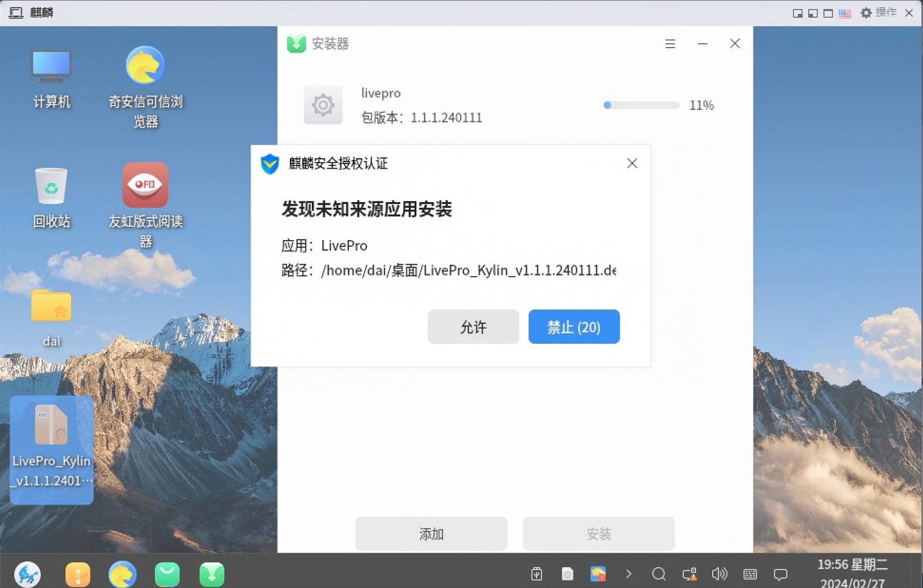Click the 允许 (Allow) button
The width and height of the screenshot is (923, 588).
pos(473,327)
